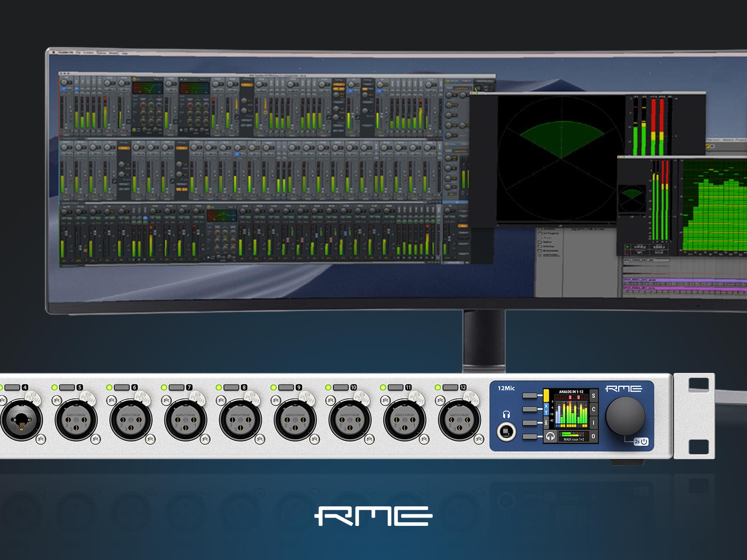The height and width of the screenshot is (560, 747).
Task: Tap the X T indicator on the device display
Action: click(x=546, y=409)
